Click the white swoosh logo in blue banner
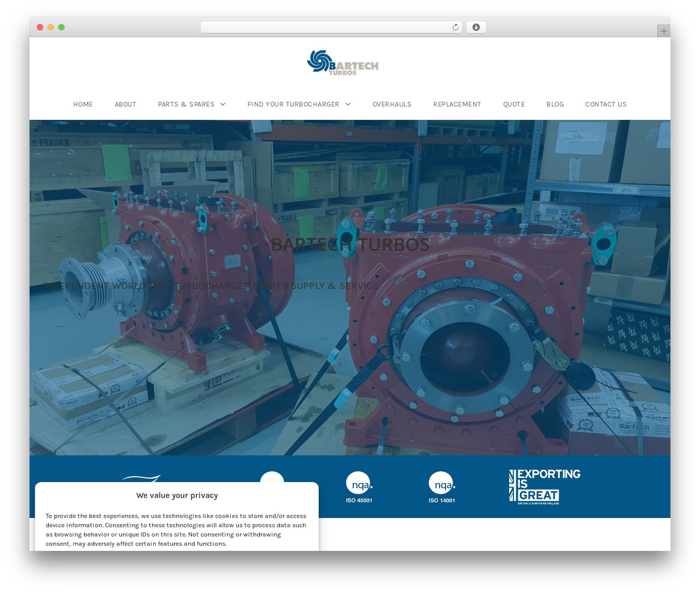This screenshot has width=700, height=593. tap(141, 478)
